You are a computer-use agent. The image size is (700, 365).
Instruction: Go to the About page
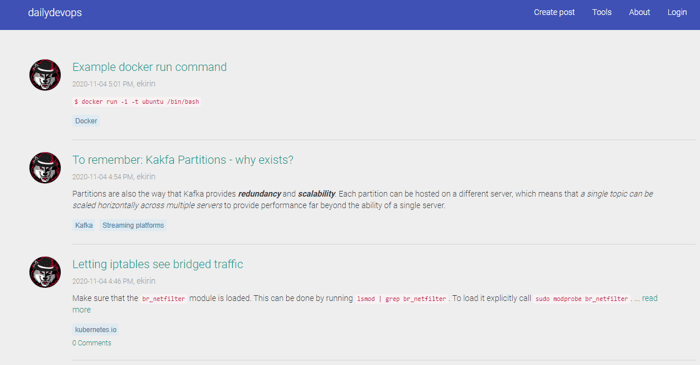(x=639, y=12)
